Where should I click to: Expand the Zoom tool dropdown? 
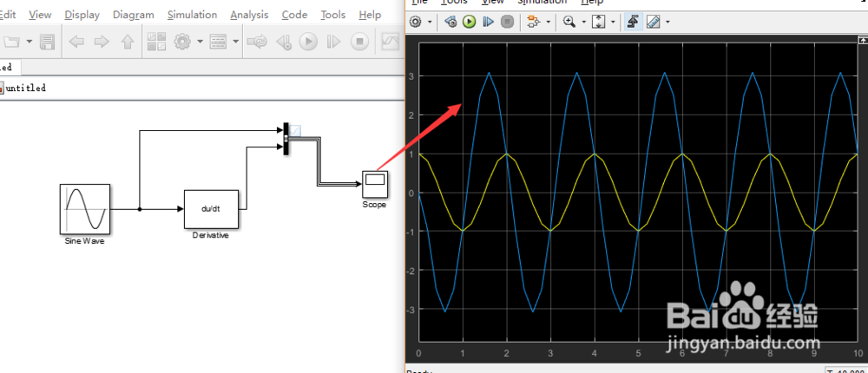[583, 23]
